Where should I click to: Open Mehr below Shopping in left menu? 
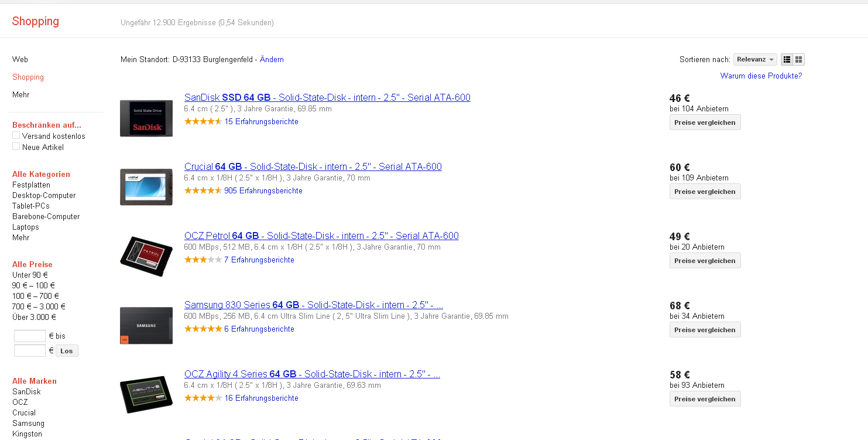pyautogui.click(x=20, y=94)
